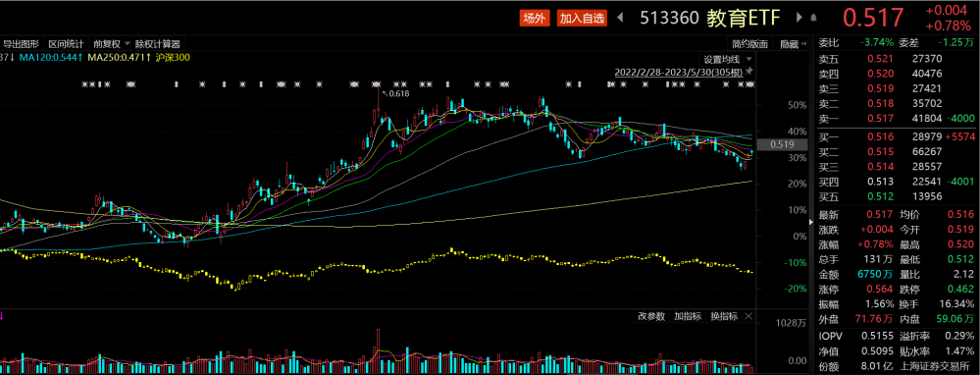Viewport: 980px width, 375px height.
Task: Go to the previous stock with the left arrow
Action: (620, 18)
